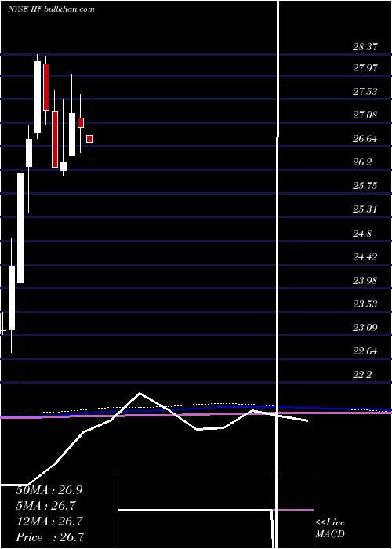Screen dimensions: 392x549
Task: Select the 22.2 price axis label
Action: pyautogui.click(x=362, y=375)
